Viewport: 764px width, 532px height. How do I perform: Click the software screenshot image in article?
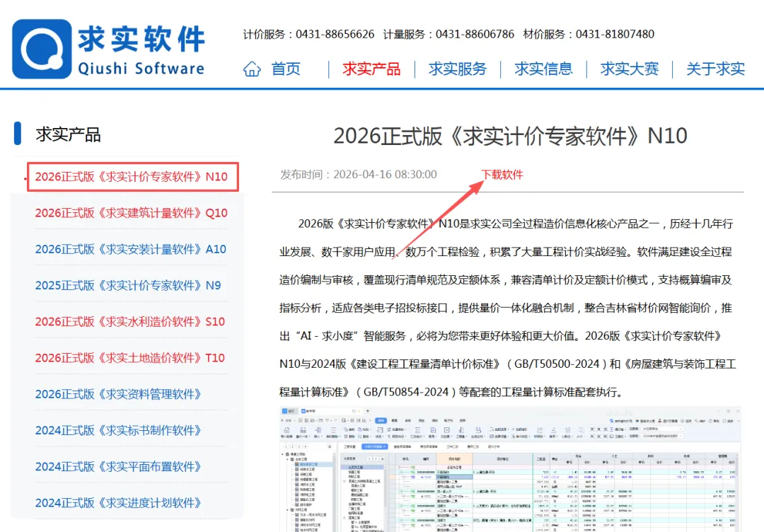[x=510, y=469]
